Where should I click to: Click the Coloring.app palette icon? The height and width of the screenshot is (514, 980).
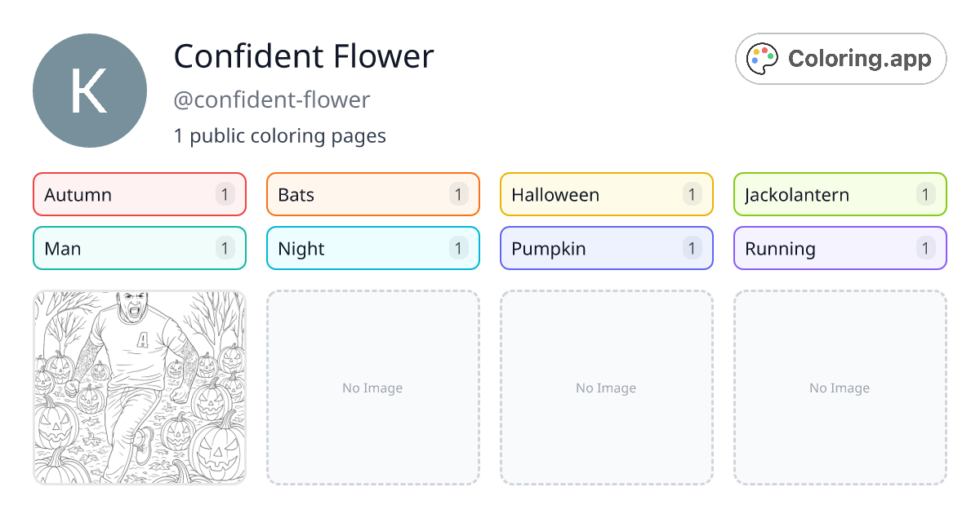764,59
